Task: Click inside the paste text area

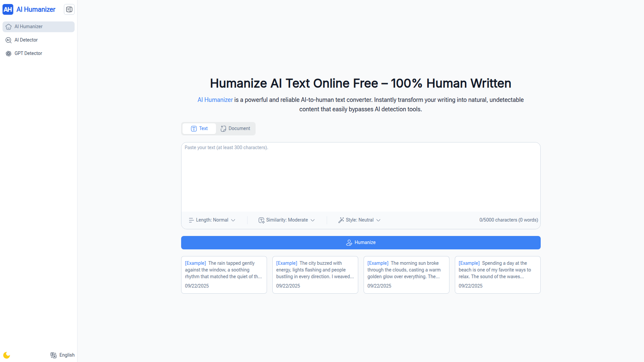Action: (361, 178)
